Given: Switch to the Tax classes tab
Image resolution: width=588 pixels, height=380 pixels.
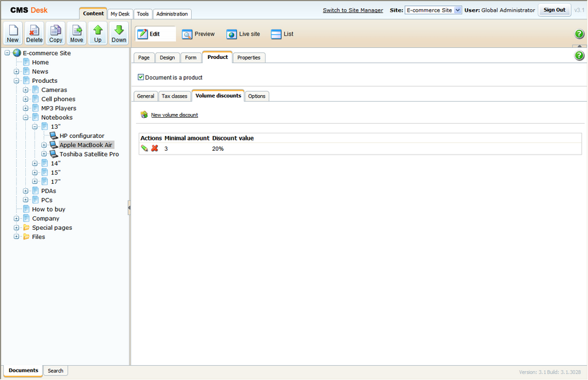Looking at the screenshot, I should click(174, 96).
